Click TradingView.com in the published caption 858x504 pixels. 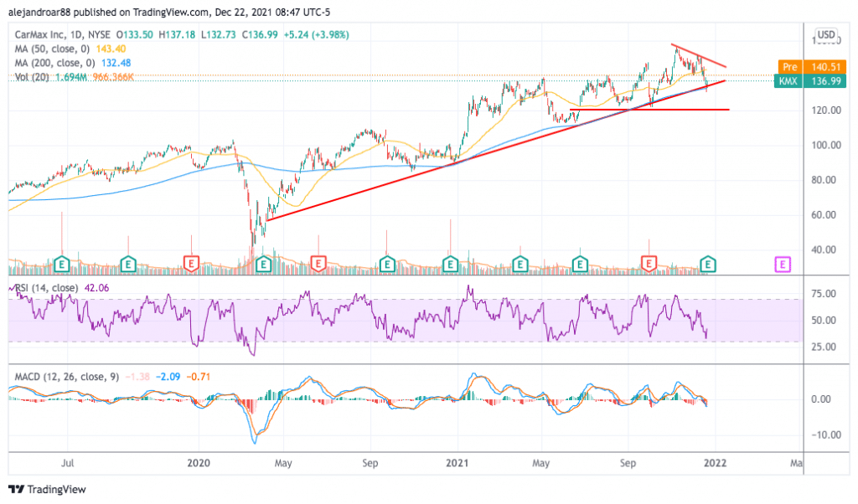point(171,12)
